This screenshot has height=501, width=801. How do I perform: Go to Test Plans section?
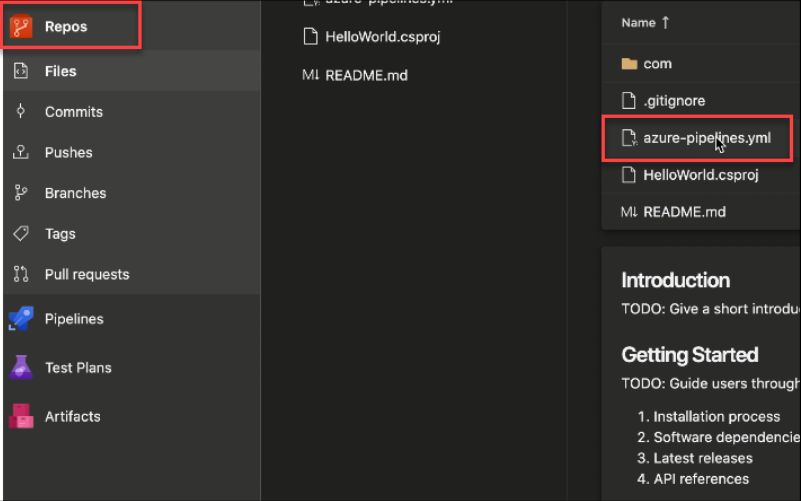click(x=78, y=367)
